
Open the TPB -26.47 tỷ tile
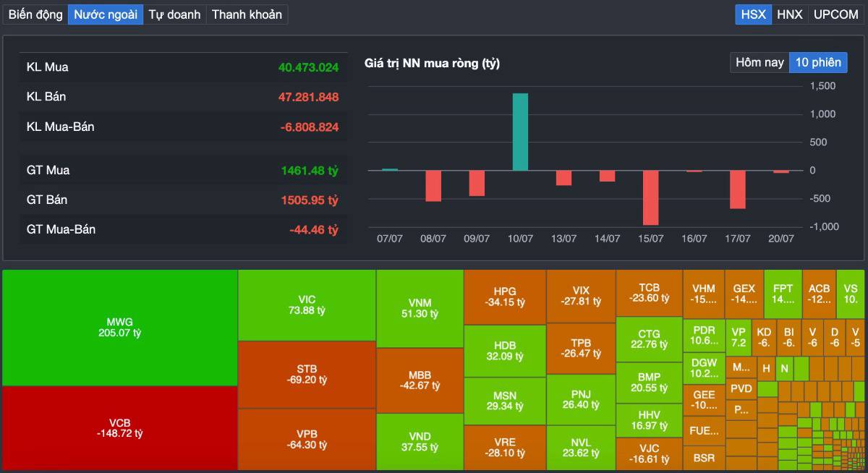(581, 348)
